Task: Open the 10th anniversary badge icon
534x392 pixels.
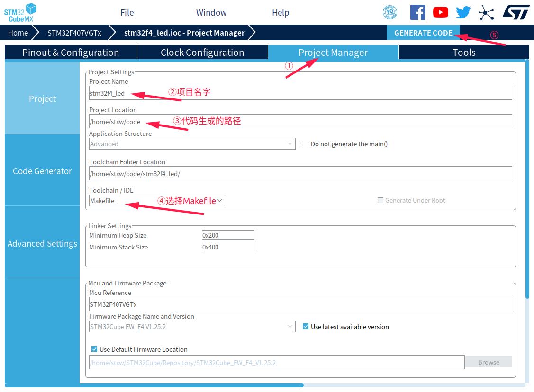Action: pyautogui.click(x=389, y=12)
